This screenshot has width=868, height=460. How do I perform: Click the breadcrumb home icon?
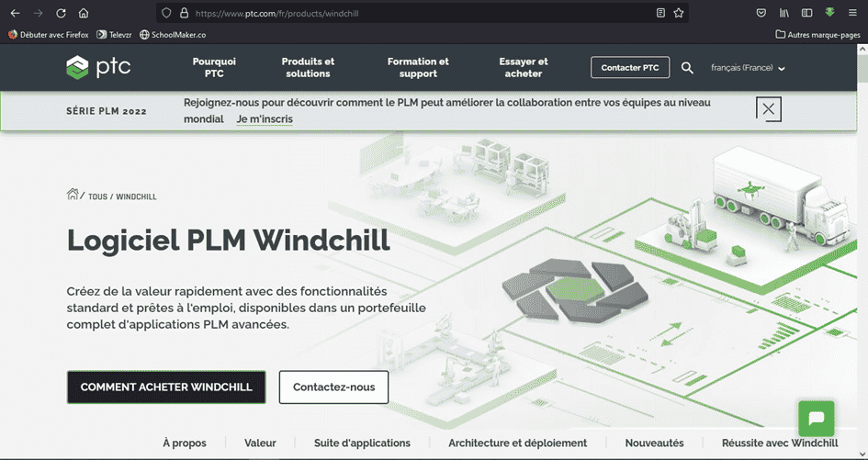[73, 194]
